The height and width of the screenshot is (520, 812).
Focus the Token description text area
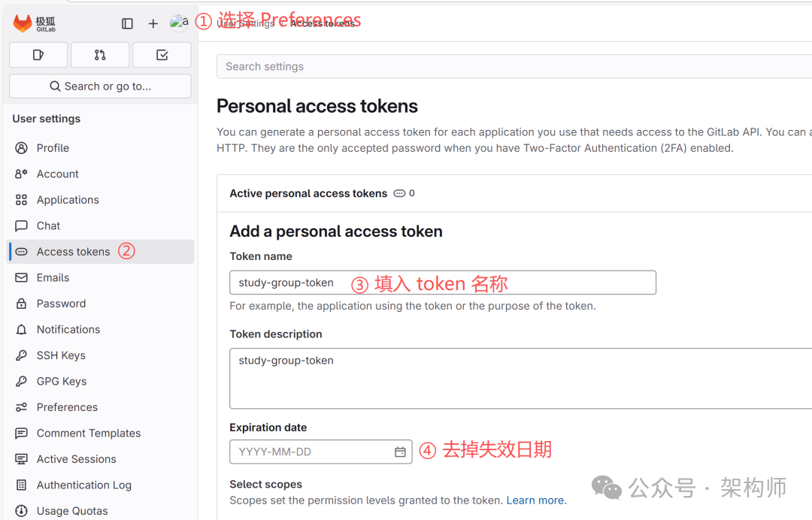point(519,378)
